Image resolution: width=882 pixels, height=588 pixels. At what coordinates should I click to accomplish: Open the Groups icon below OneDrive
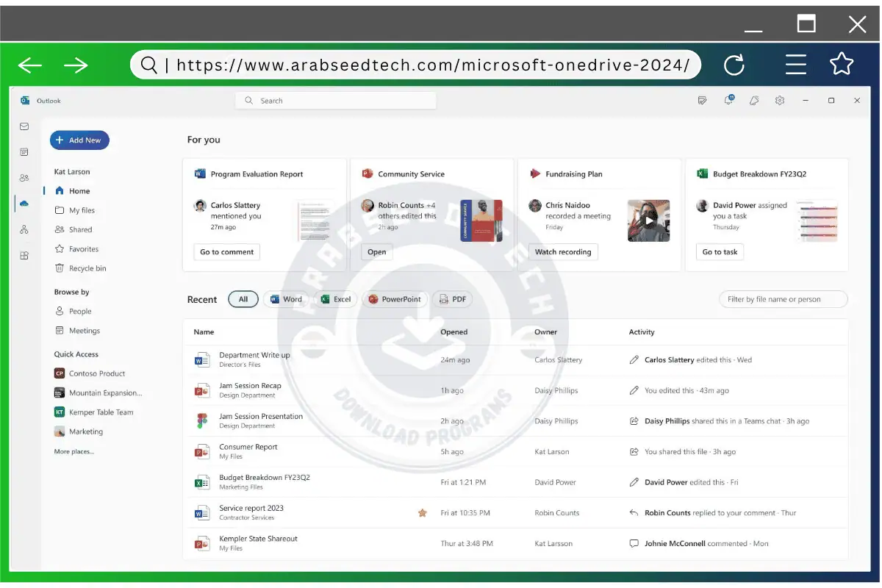click(24, 229)
